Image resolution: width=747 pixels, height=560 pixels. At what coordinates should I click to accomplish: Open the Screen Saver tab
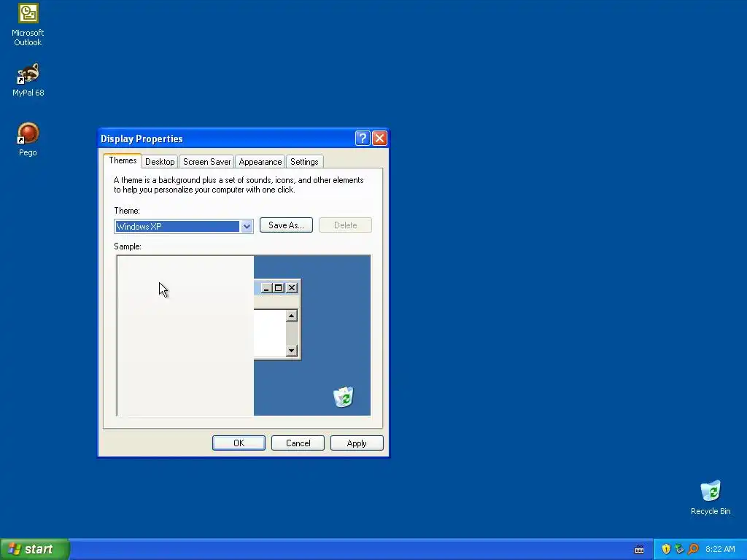(x=206, y=162)
